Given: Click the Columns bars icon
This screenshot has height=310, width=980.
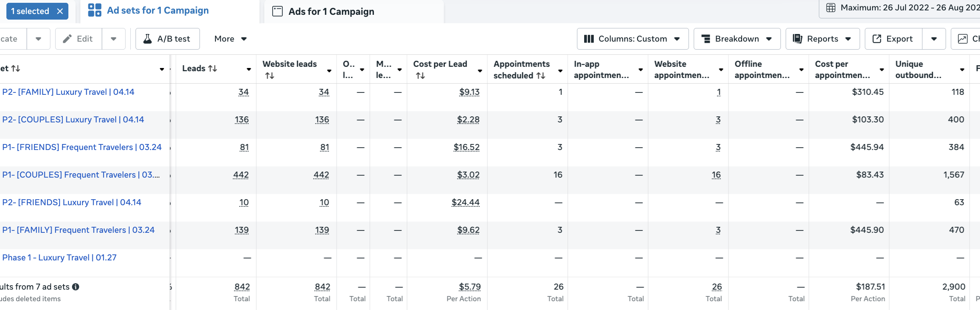Looking at the screenshot, I should pos(589,39).
